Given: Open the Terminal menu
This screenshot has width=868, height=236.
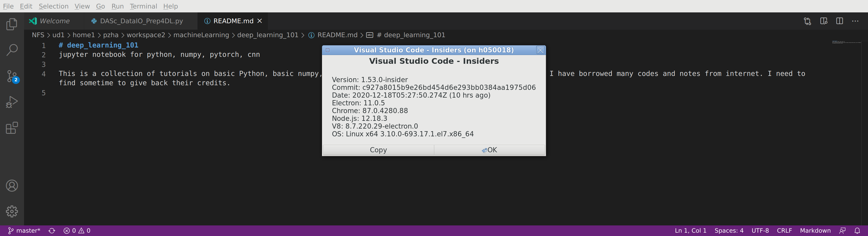Looking at the screenshot, I should [143, 6].
